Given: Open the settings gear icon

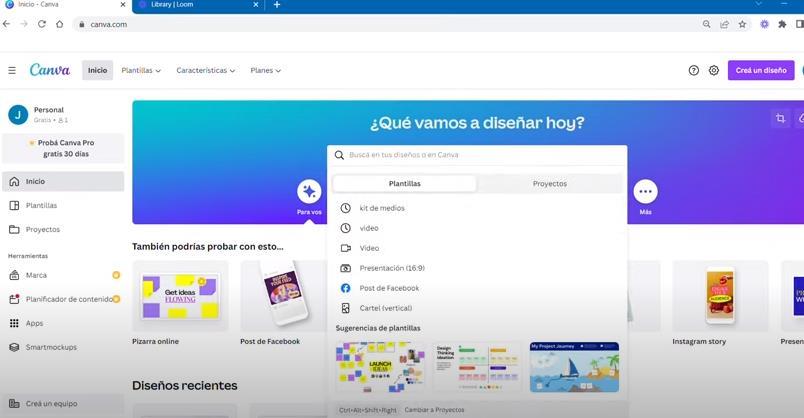Looking at the screenshot, I should coord(714,70).
